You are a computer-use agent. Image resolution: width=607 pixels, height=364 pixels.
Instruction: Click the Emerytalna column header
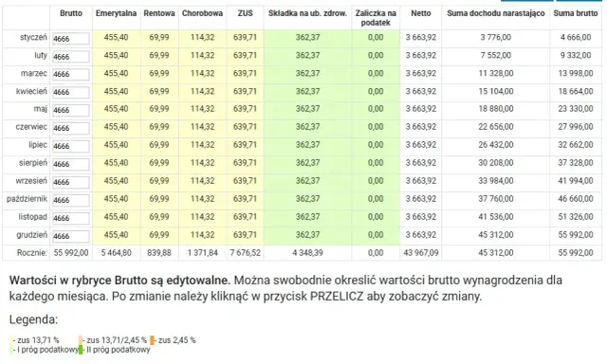pyautogui.click(x=116, y=13)
